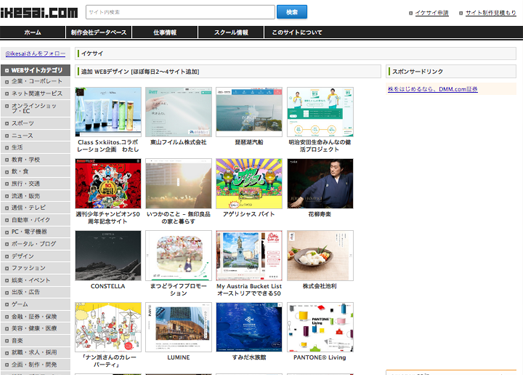523x375 pixels.
Task: Open the 仕事情報 nav tab
Action: 165,32
